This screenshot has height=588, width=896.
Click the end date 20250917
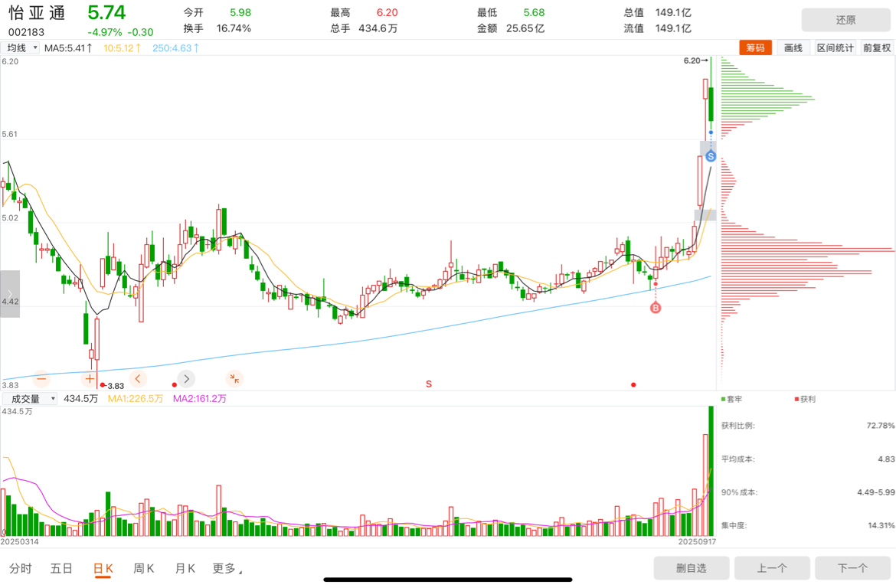click(x=697, y=541)
